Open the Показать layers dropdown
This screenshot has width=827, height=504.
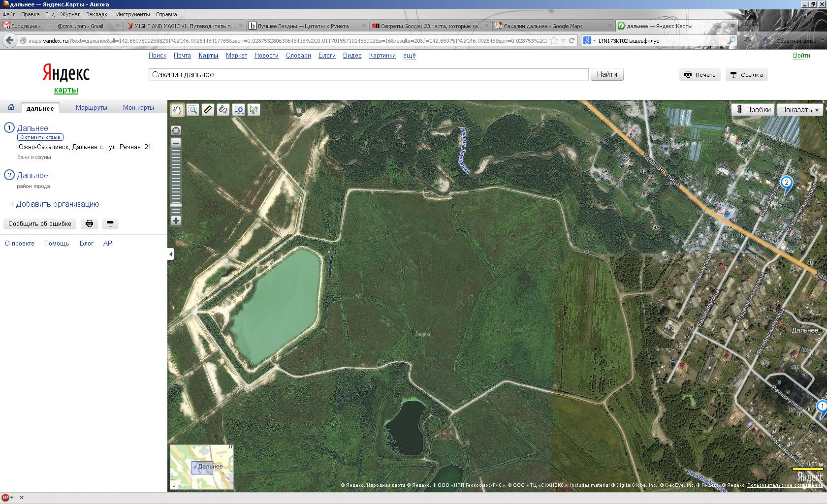[x=800, y=110]
